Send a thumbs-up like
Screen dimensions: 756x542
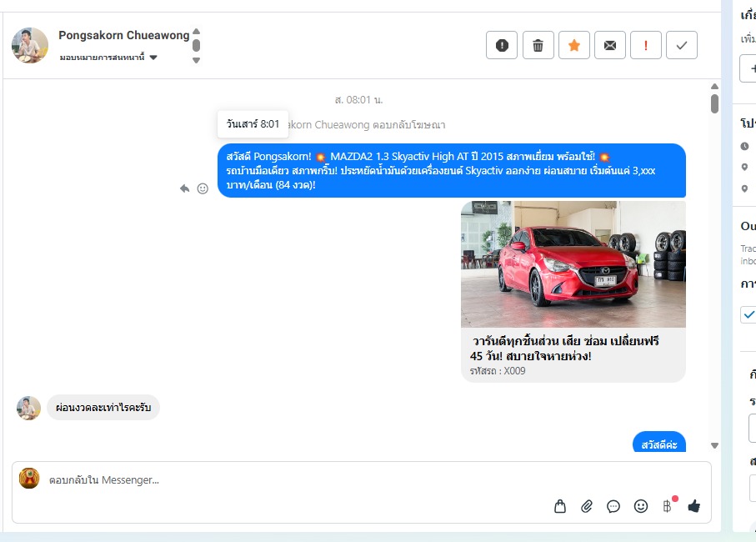[x=693, y=506]
